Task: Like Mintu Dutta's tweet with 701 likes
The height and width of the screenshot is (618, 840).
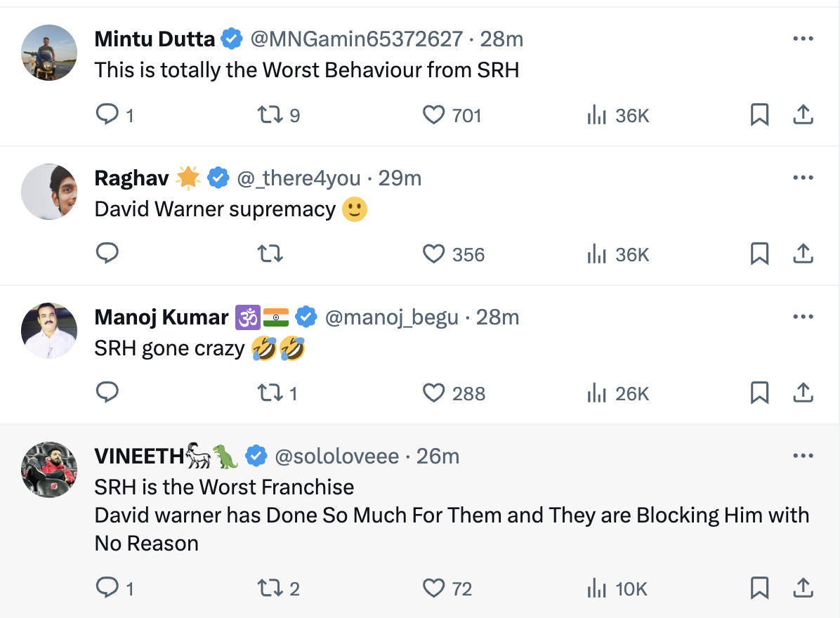Action: [x=434, y=114]
